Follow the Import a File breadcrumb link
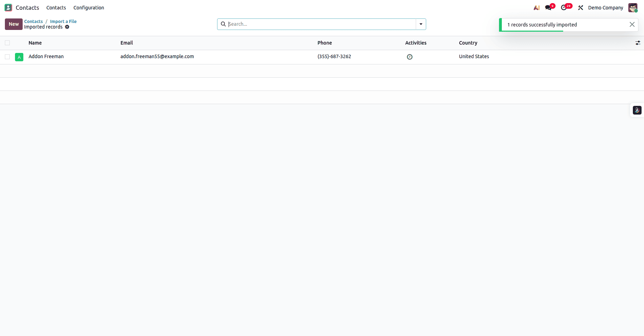The height and width of the screenshot is (336, 644). tap(63, 21)
